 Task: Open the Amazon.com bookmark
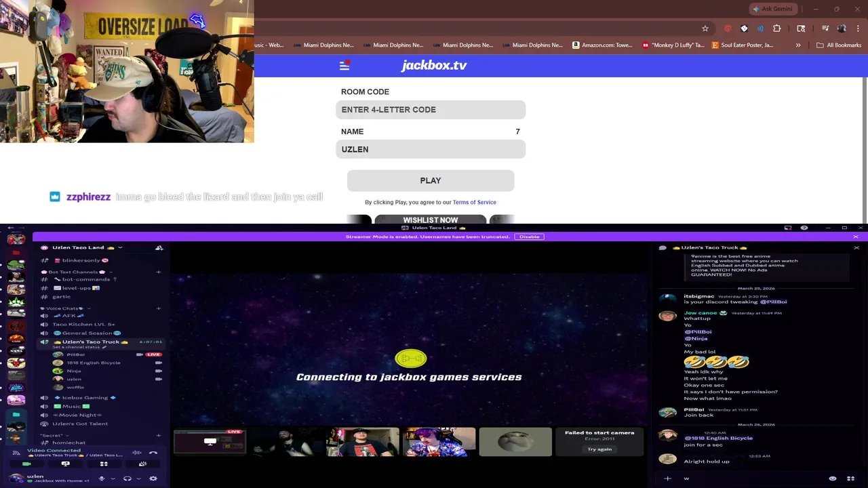coord(602,45)
